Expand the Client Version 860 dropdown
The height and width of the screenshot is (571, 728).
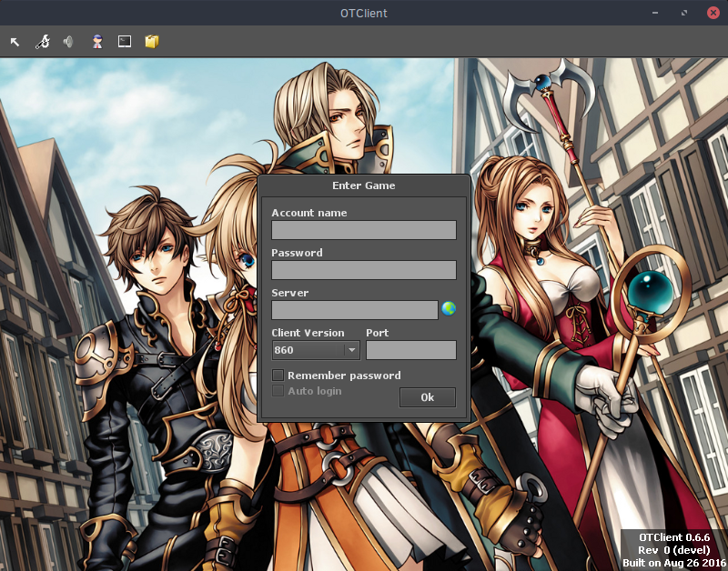coord(316,350)
